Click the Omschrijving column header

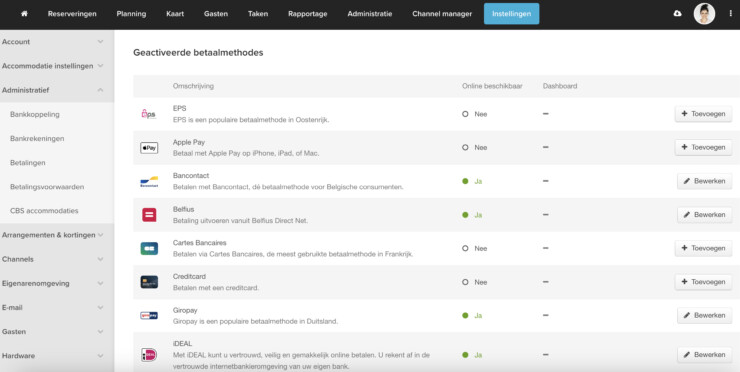(x=193, y=86)
